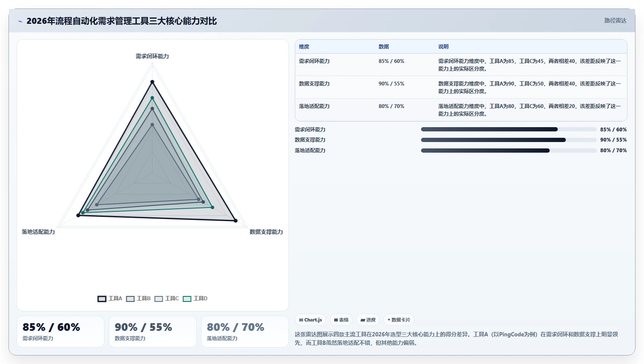Screen dimensions: 644x364
Task: Click the 路径雷达 label in header
Action: (x=616, y=20)
